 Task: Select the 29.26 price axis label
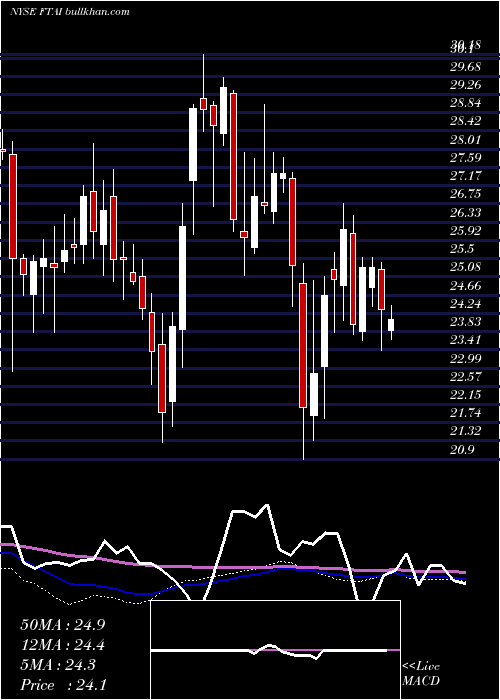[x=466, y=85]
